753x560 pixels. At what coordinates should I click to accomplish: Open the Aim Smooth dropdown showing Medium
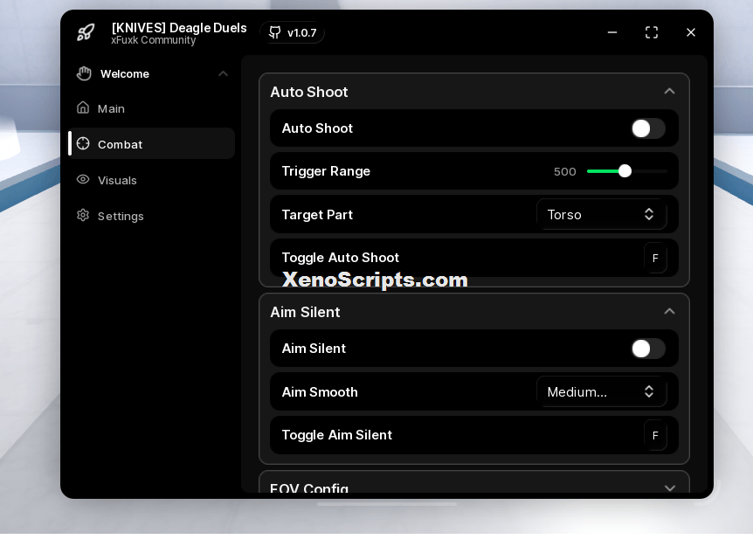(x=601, y=392)
